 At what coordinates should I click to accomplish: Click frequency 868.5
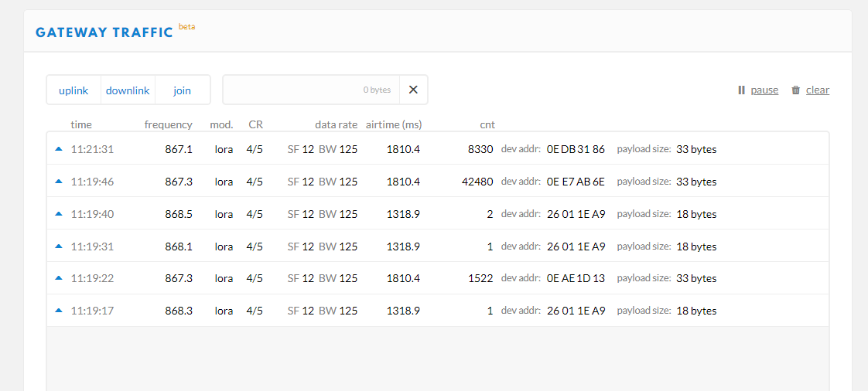tap(179, 214)
